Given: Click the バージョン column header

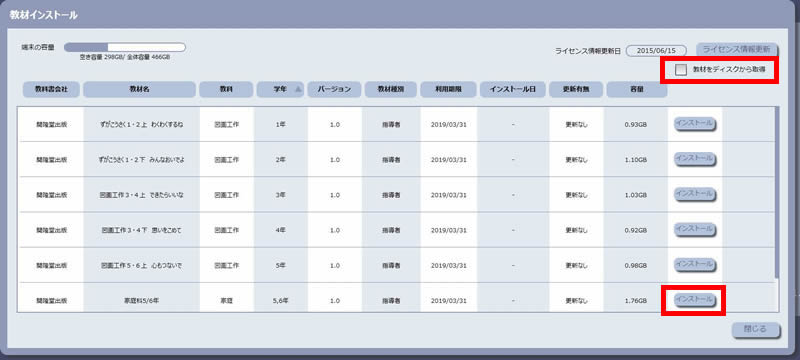Looking at the screenshot, I should click(334, 89).
